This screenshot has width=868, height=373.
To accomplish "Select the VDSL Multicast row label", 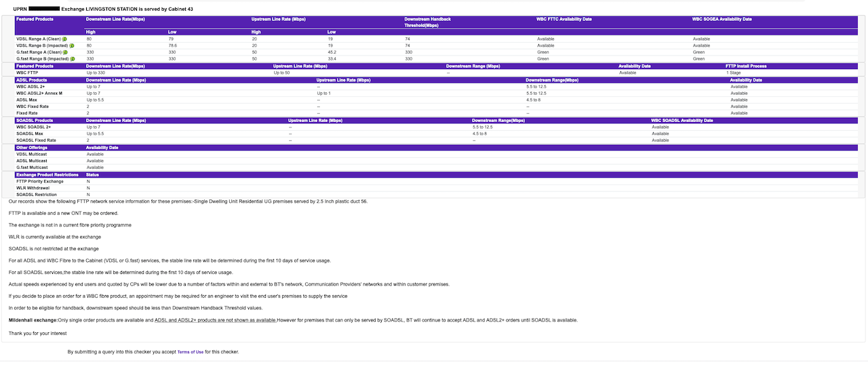I will coord(32,154).
